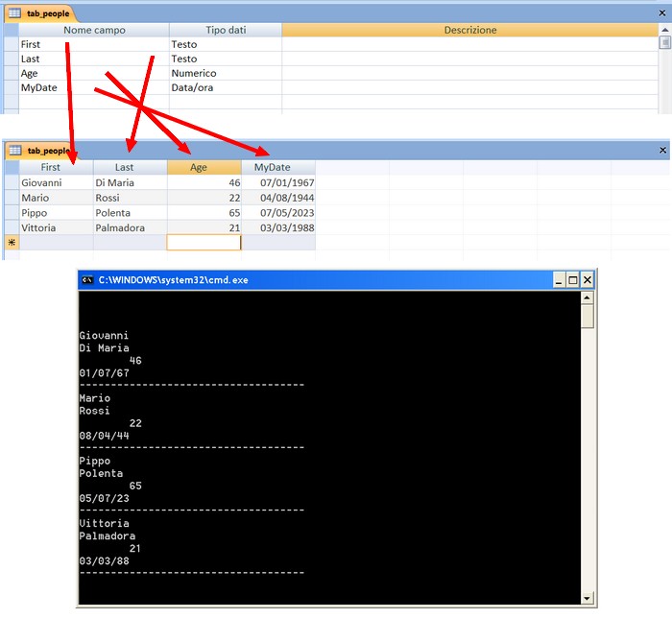Select the age 65 cell

point(204,213)
